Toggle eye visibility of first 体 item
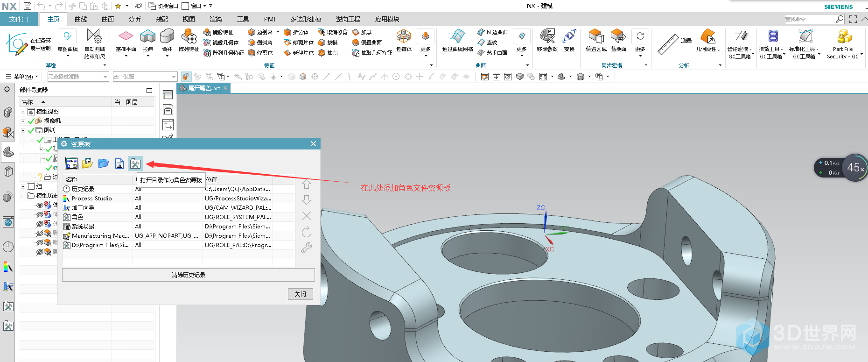Image resolution: width=868 pixels, height=362 pixels. click(40, 205)
